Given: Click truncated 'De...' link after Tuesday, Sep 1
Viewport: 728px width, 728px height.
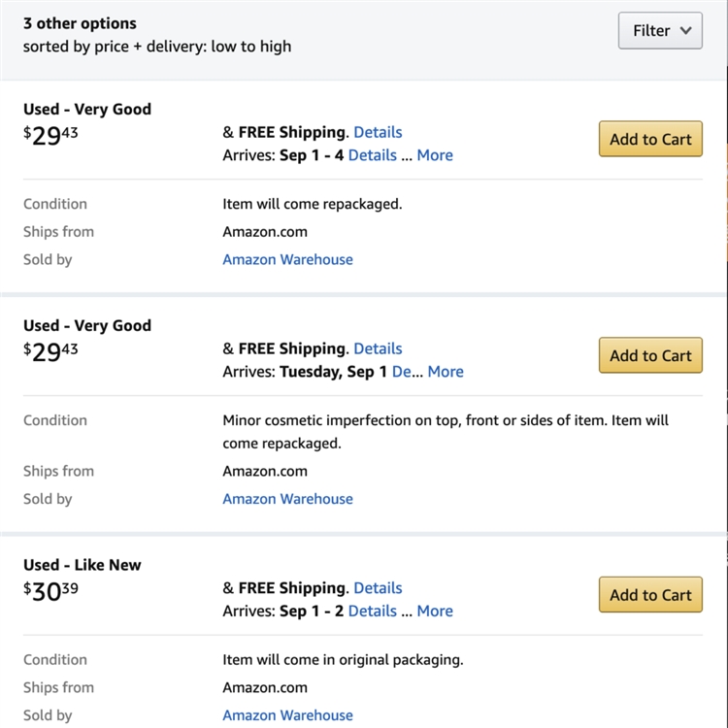Looking at the screenshot, I should [x=402, y=372].
